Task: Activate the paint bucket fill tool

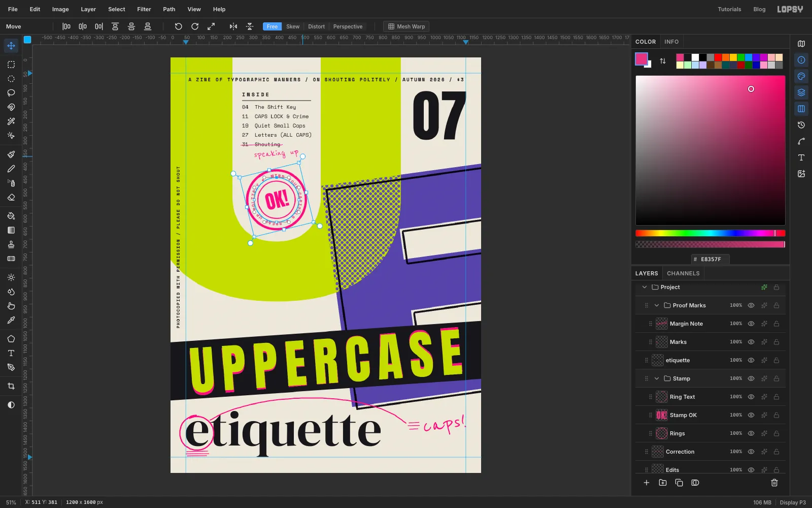Action: 11,216
